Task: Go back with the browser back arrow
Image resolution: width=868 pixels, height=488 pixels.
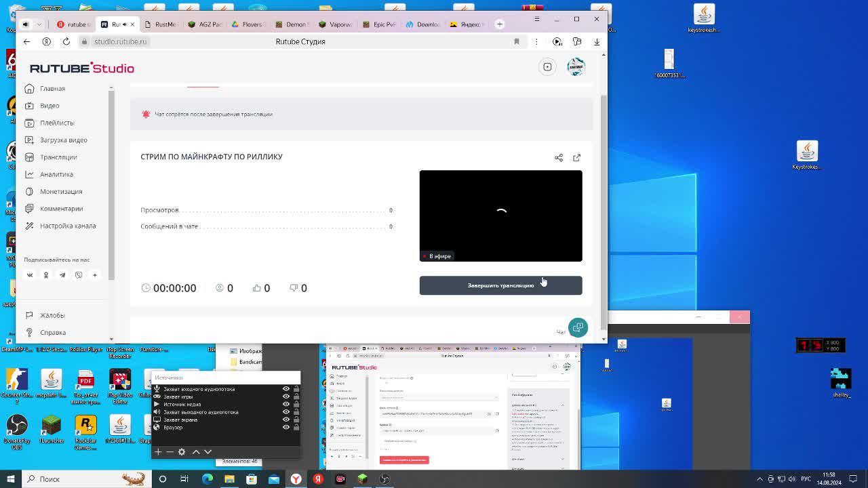Action: pos(26,41)
